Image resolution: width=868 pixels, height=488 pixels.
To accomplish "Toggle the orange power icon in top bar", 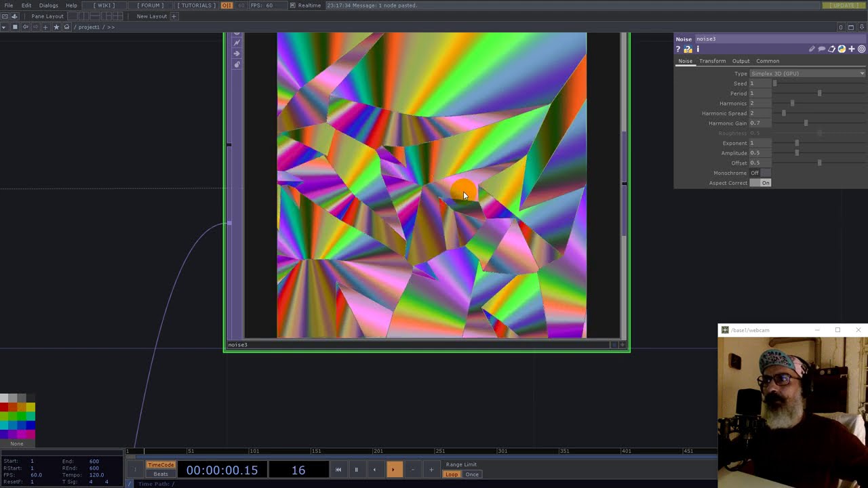I will [x=226, y=5].
